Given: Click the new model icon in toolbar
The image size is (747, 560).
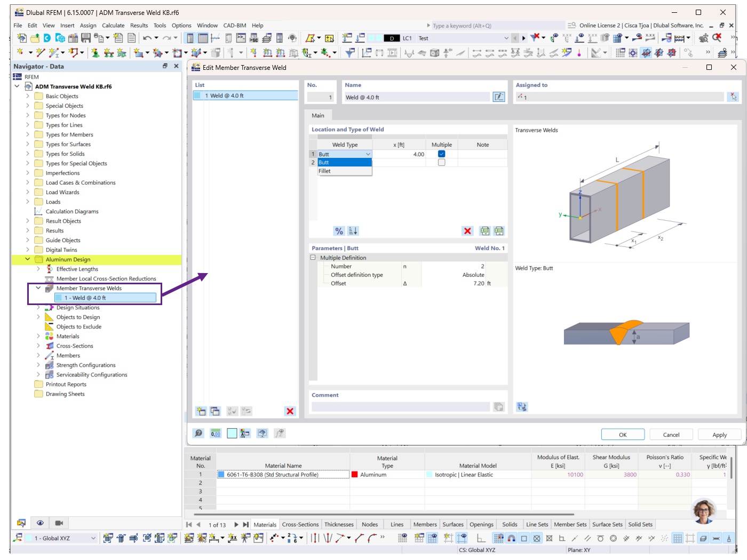Looking at the screenshot, I should click(22, 38).
